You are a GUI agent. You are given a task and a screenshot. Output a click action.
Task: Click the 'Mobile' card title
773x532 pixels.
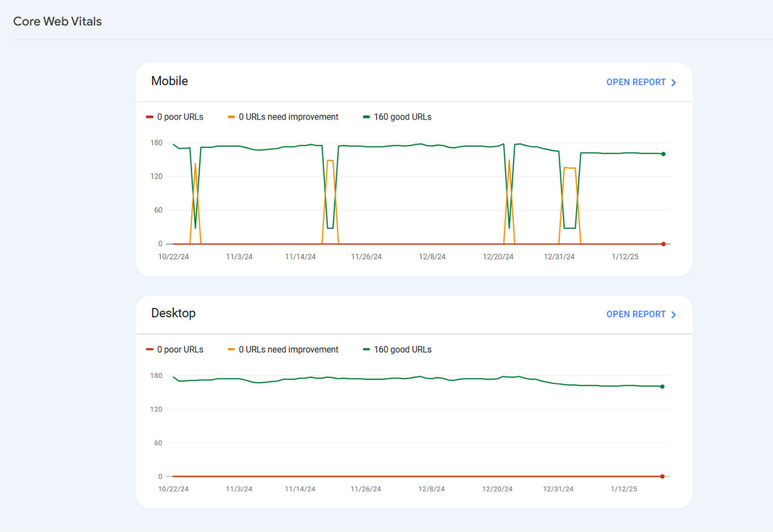(169, 81)
